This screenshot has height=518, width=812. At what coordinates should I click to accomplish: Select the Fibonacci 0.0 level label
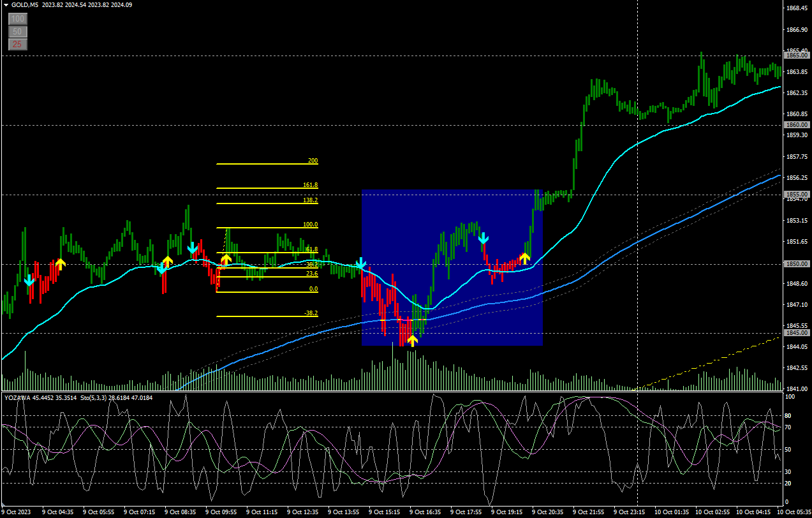coord(313,289)
